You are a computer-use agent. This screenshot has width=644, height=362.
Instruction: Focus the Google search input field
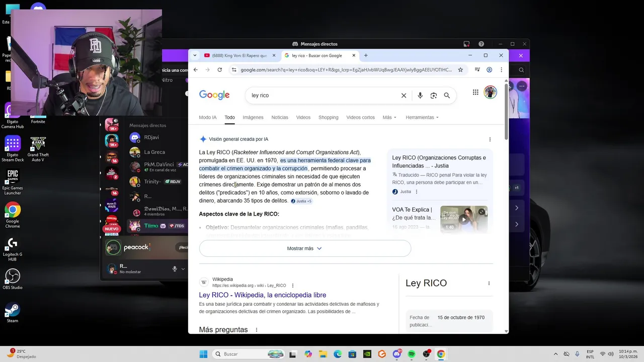pyautogui.click(x=322, y=96)
